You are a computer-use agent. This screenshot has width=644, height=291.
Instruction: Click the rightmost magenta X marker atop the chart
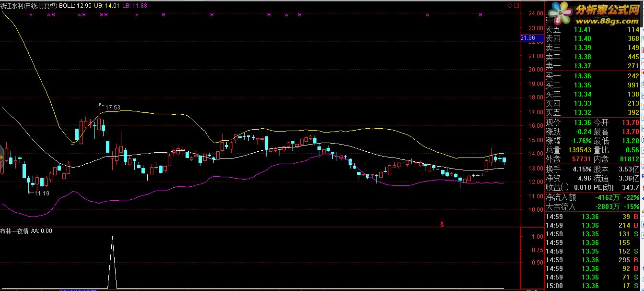pos(480,15)
